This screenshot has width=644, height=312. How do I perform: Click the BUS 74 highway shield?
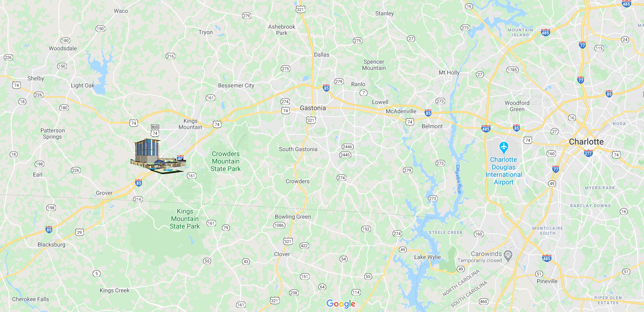pyautogui.click(x=155, y=131)
